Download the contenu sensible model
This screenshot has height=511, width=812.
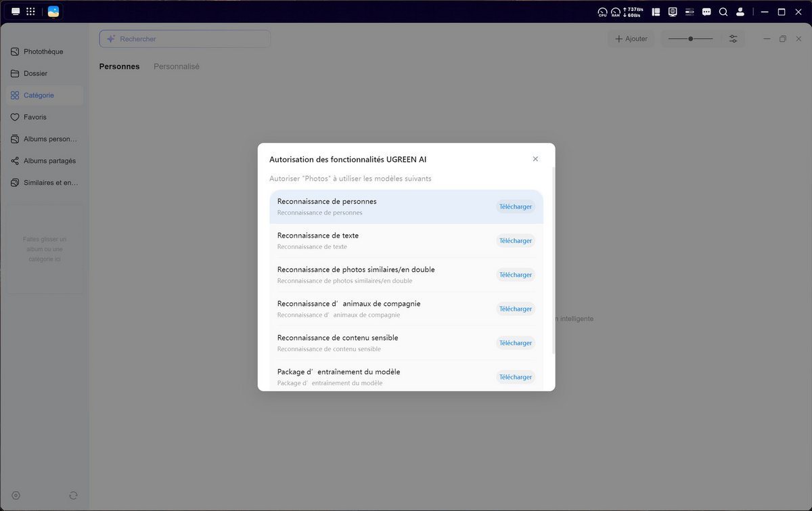point(516,343)
